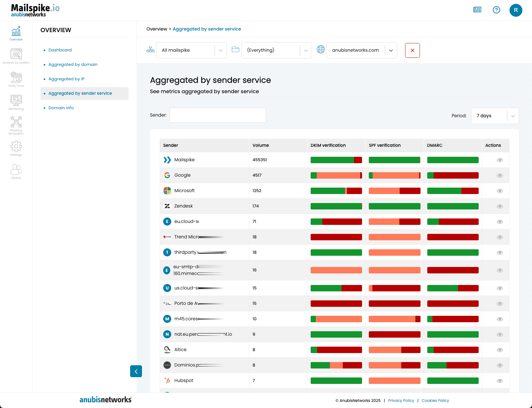Image resolution: width=532 pixels, height=408 pixels.
Task: View details eye icon for Altice
Action: pyautogui.click(x=500, y=350)
